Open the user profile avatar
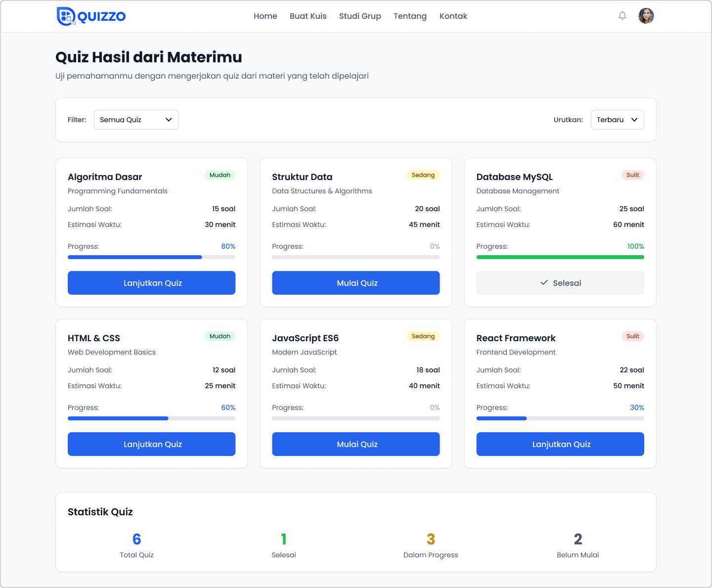Viewport: 712px width, 588px height. click(x=646, y=16)
